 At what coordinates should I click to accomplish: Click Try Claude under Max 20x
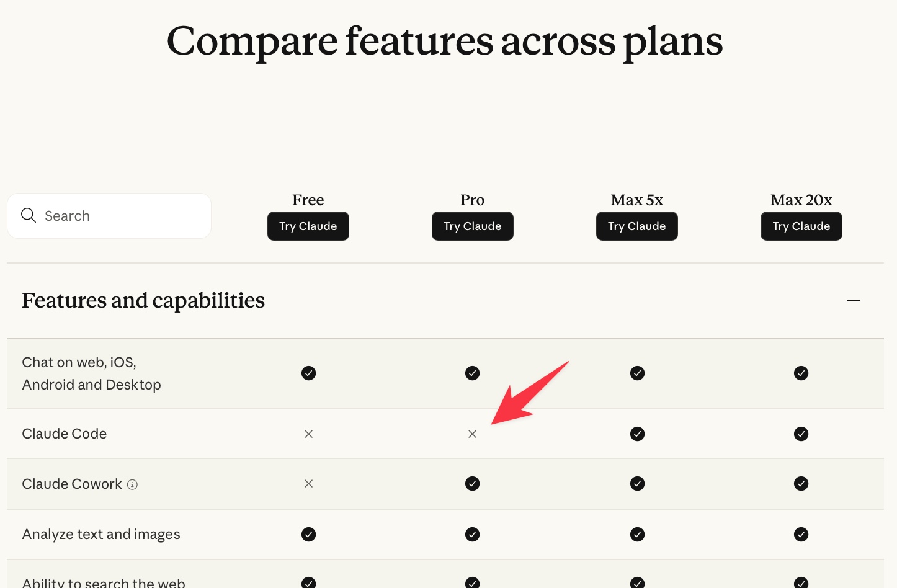(x=801, y=226)
